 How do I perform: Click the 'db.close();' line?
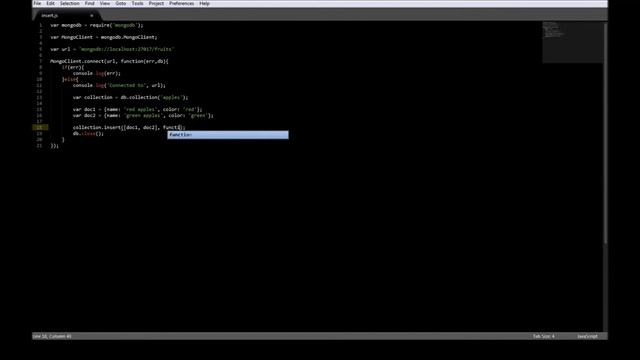click(x=89, y=133)
